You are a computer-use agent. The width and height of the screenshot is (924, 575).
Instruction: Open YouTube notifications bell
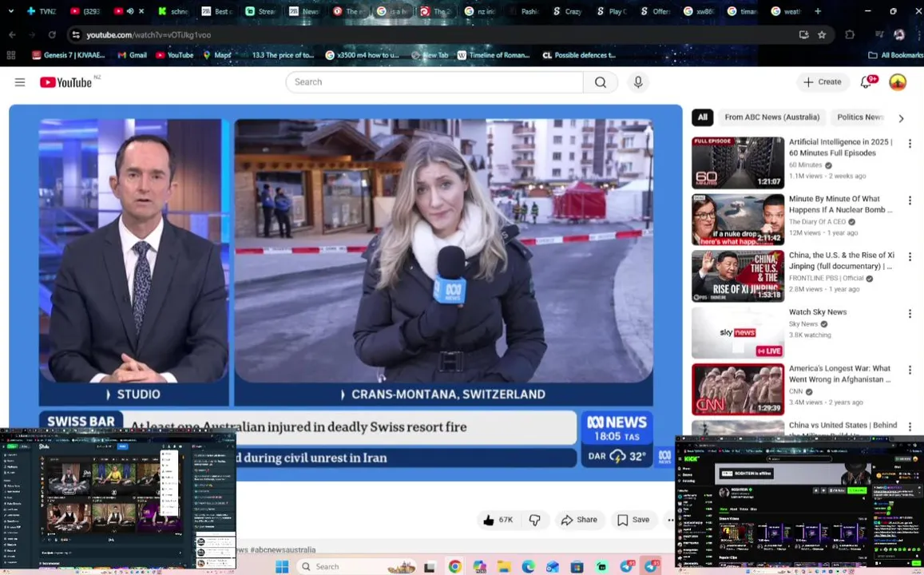pos(866,82)
